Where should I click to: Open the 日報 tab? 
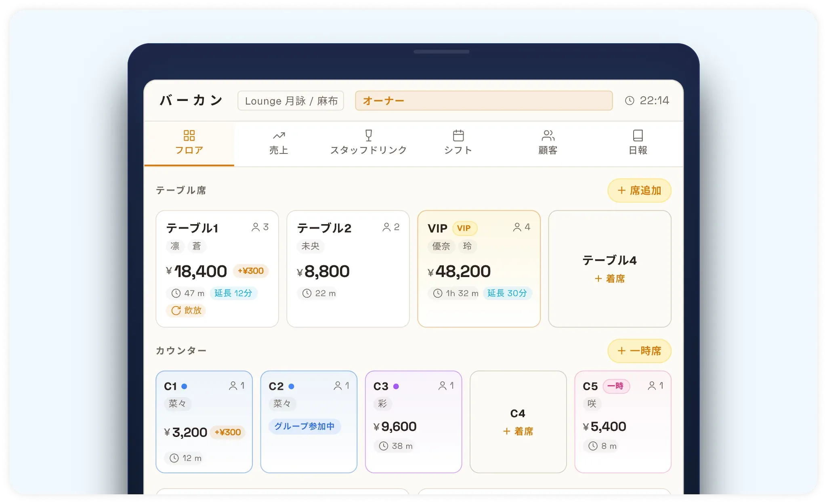click(638, 143)
